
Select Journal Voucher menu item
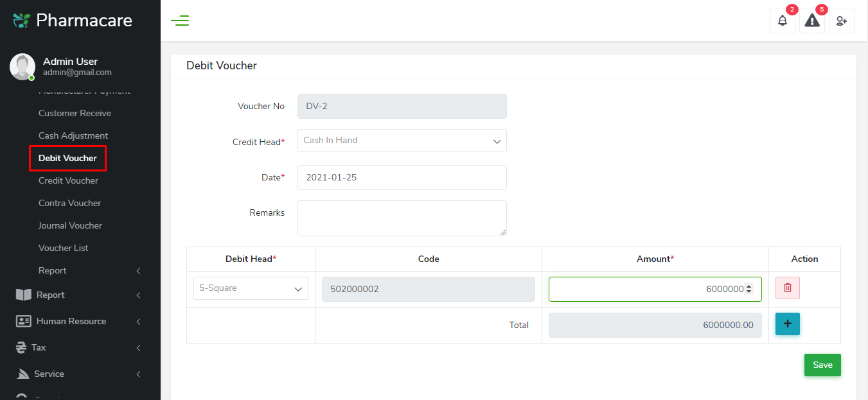point(70,225)
